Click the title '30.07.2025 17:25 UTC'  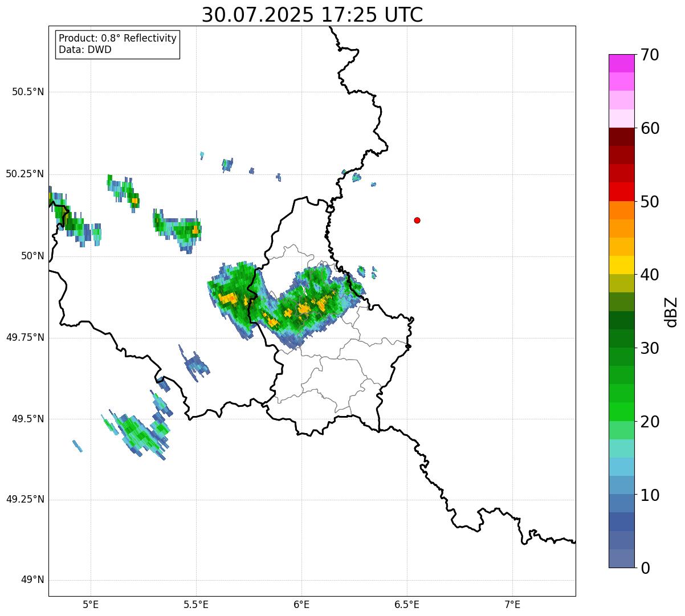click(312, 15)
